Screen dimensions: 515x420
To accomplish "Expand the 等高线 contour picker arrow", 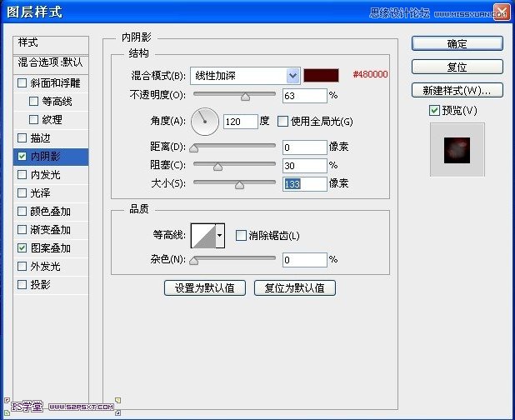I will [220, 235].
